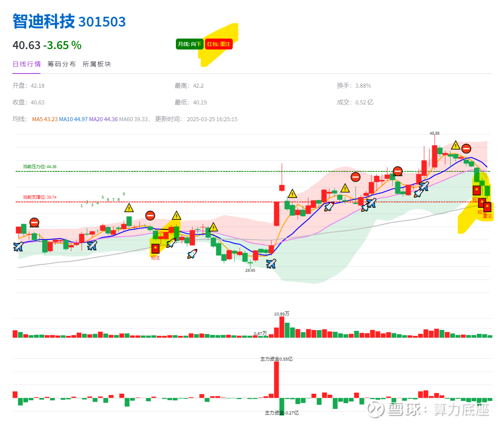Click the red envelope icon above the 重注 label
504x425 pixels.
[x=487, y=207]
